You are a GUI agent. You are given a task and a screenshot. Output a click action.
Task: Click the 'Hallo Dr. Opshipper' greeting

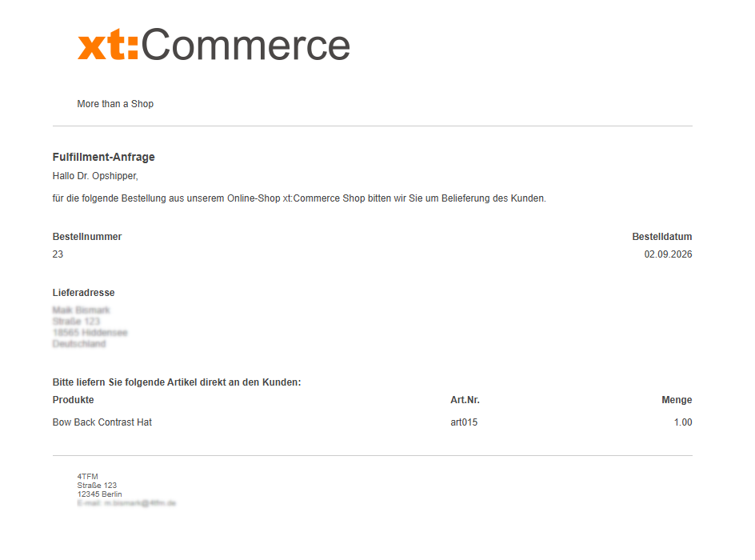click(x=95, y=176)
